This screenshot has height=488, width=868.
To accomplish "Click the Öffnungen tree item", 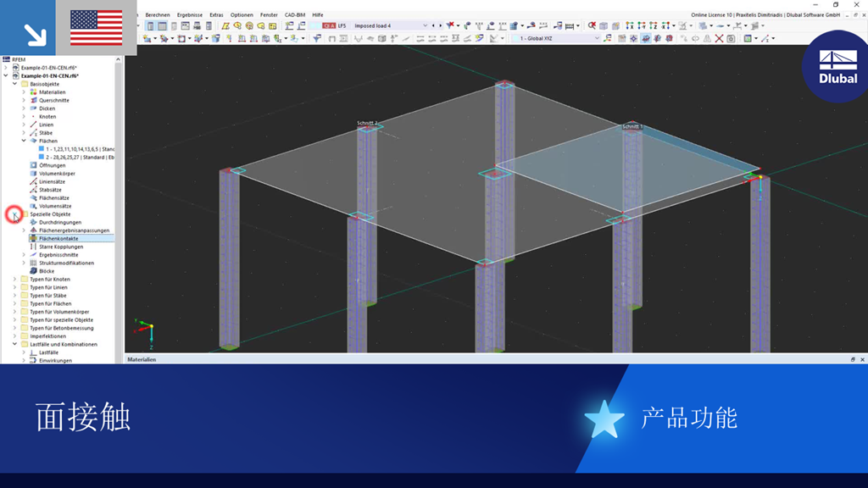I will tap(52, 165).
